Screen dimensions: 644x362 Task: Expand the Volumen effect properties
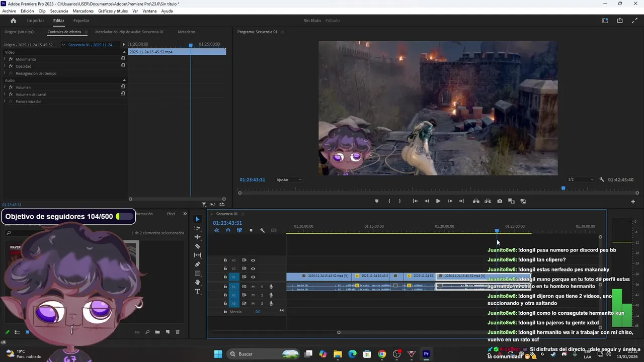(5, 87)
